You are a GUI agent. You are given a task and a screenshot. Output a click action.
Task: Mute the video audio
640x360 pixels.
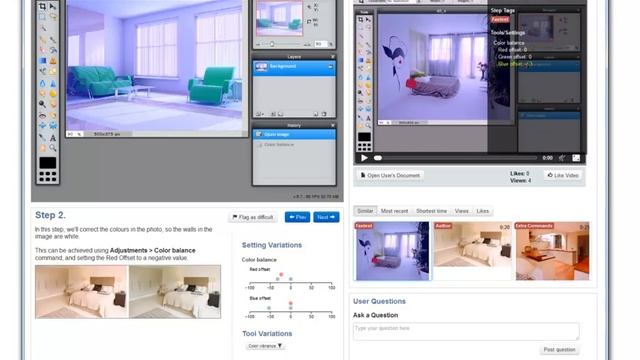(562, 158)
